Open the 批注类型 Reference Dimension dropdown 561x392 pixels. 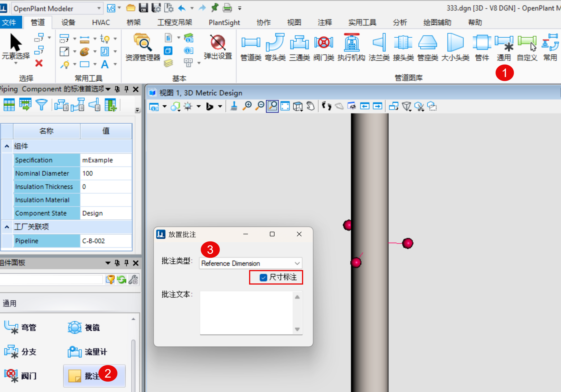point(297,263)
